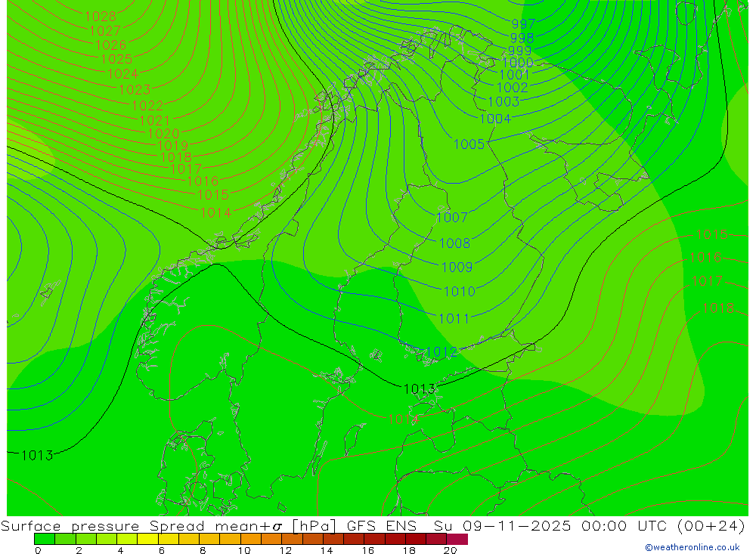The width and height of the screenshot is (756, 554).
Task: Select the blue 1004 isobar label
Action: coord(495,119)
